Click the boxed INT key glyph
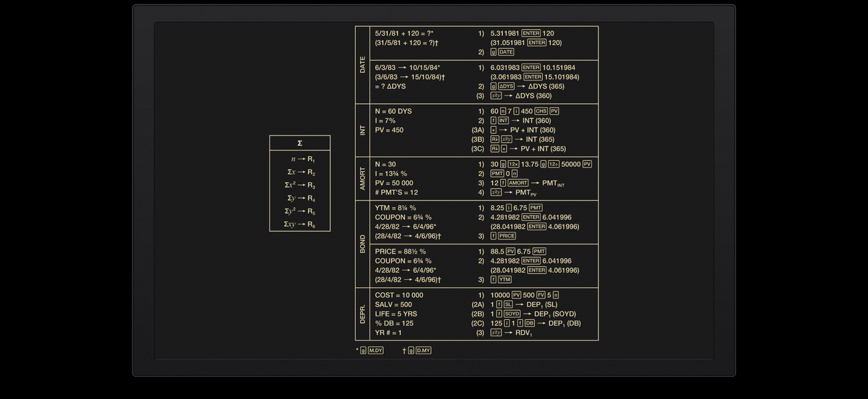Viewport: 868px width, 399px height. (x=503, y=120)
